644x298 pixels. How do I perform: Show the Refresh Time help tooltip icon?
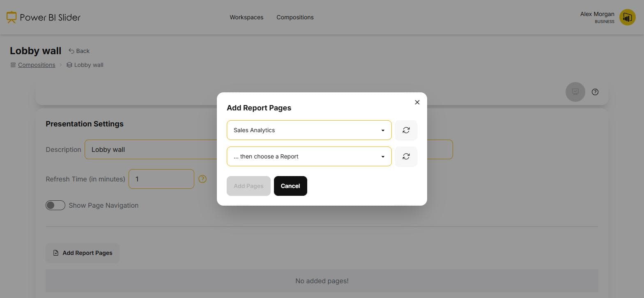(202, 179)
